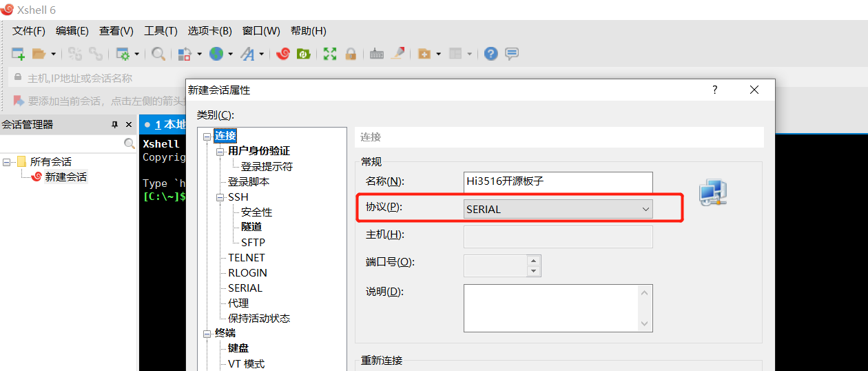Click the grayed layout toolbar icon
This screenshot has width=868, height=371.
coord(455,54)
